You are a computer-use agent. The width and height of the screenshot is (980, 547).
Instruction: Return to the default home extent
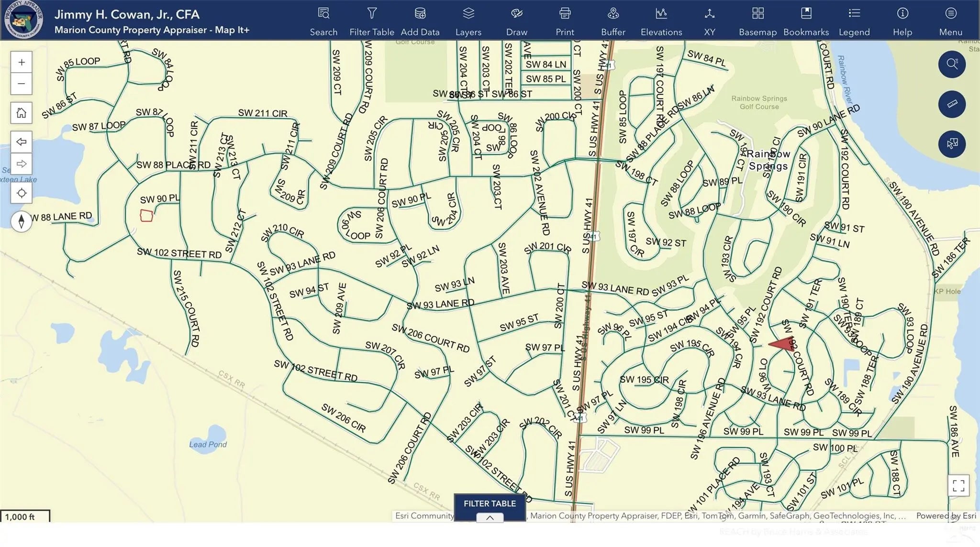pos(22,113)
